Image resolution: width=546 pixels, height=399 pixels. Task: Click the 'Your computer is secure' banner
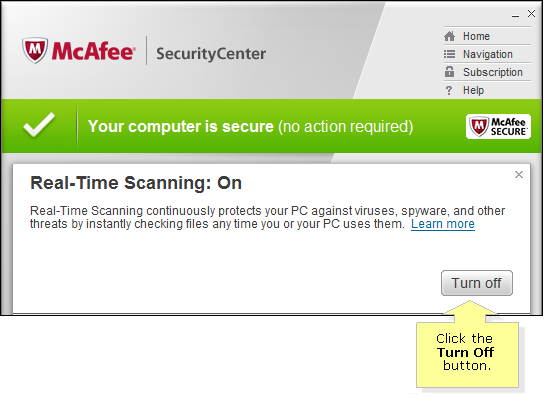point(272,126)
